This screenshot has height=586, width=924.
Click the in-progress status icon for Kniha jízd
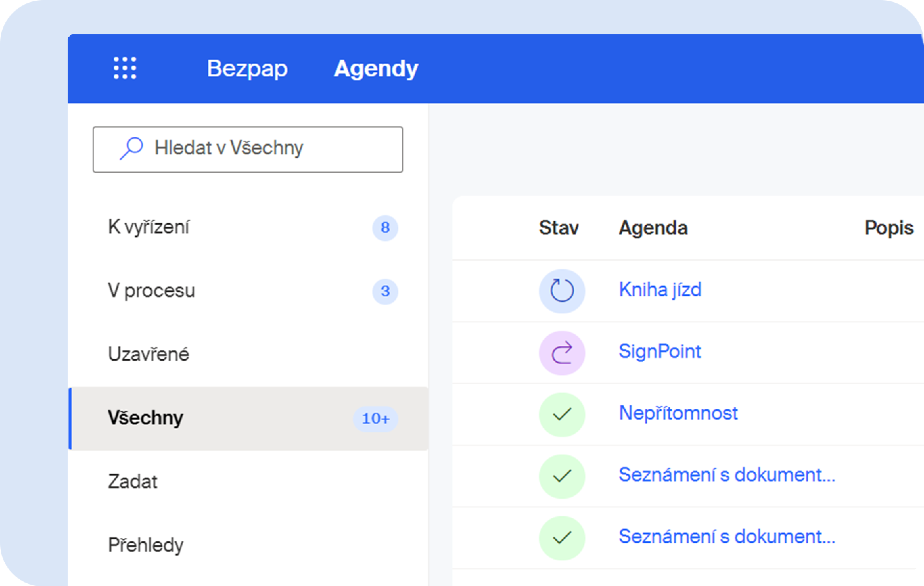pyautogui.click(x=562, y=291)
